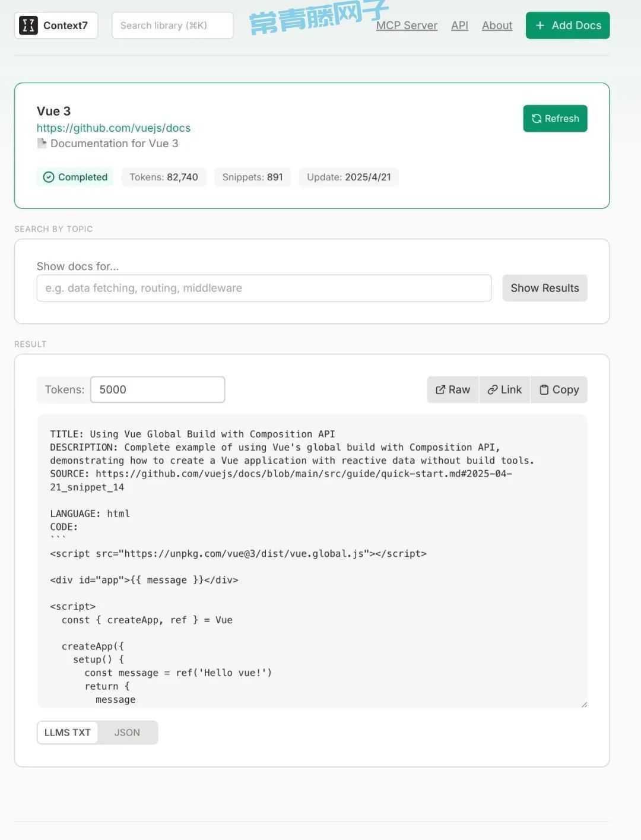The image size is (641, 840).
Task: Click the Show Results button
Action: 545,288
